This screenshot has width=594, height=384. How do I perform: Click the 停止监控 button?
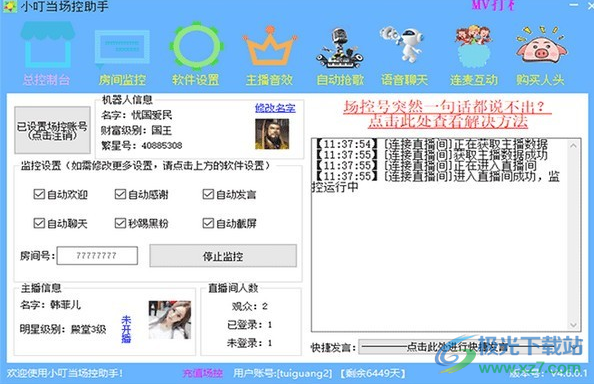[223, 256]
